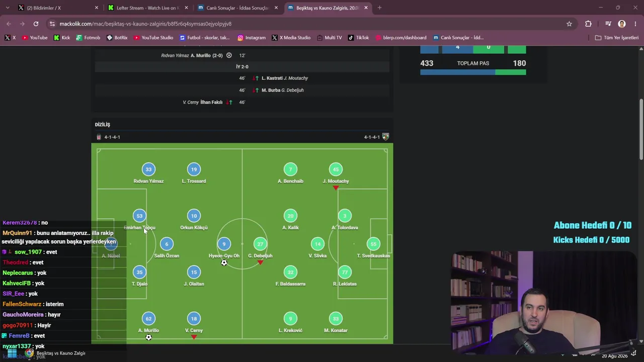This screenshot has width=644, height=362.
Task: Click A. Benchaib player number 7
Action: coord(290,169)
